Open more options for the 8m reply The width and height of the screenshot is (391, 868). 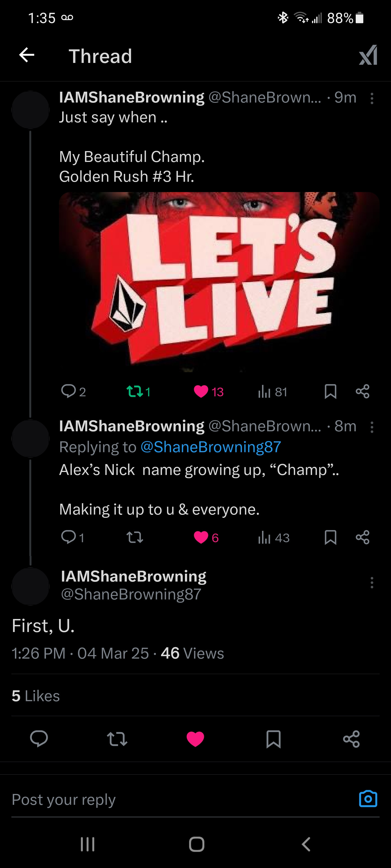click(372, 427)
